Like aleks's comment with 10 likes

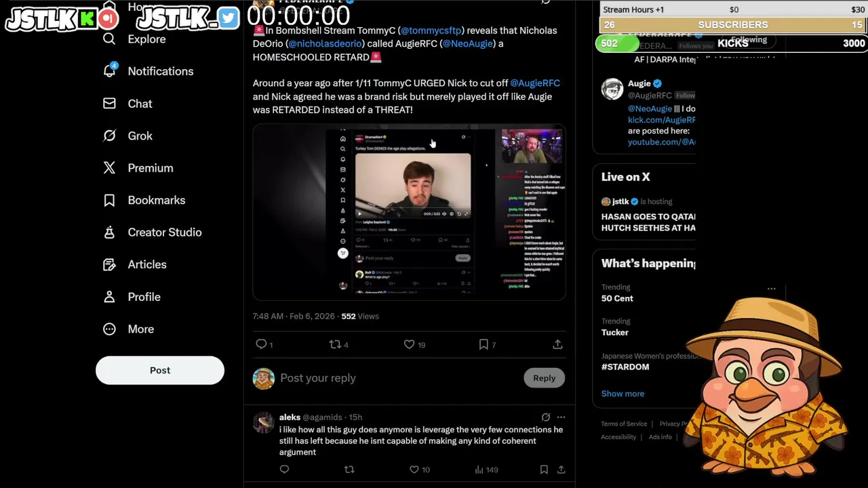(414, 469)
